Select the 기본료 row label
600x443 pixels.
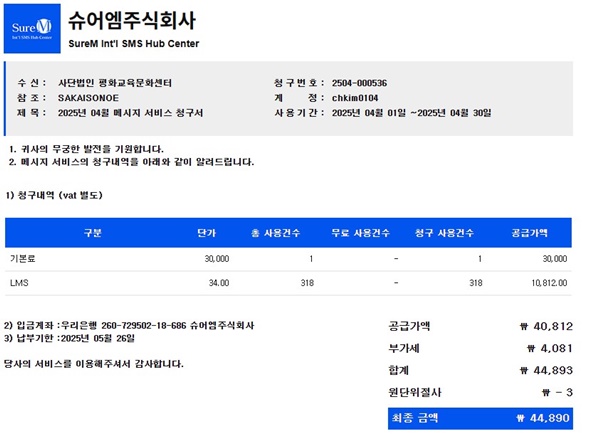23,258
